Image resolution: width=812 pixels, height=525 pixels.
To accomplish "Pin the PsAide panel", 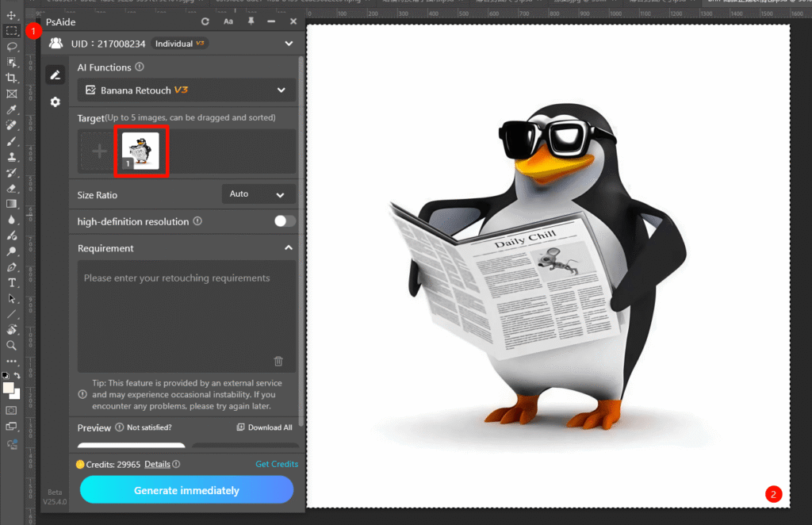I will click(x=251, y=21).
